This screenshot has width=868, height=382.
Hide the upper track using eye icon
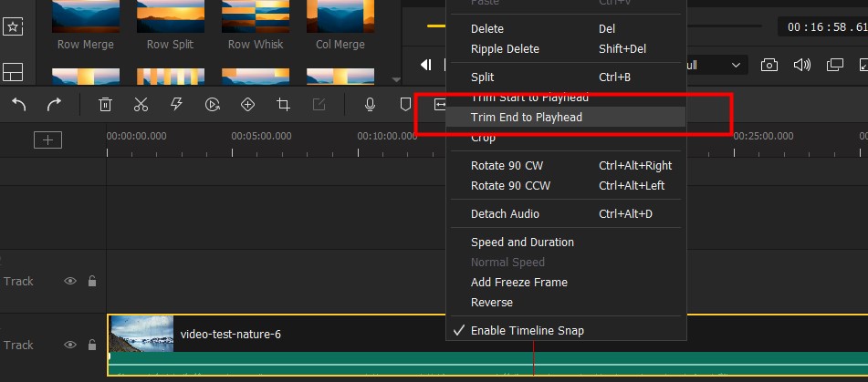(70, 281)
